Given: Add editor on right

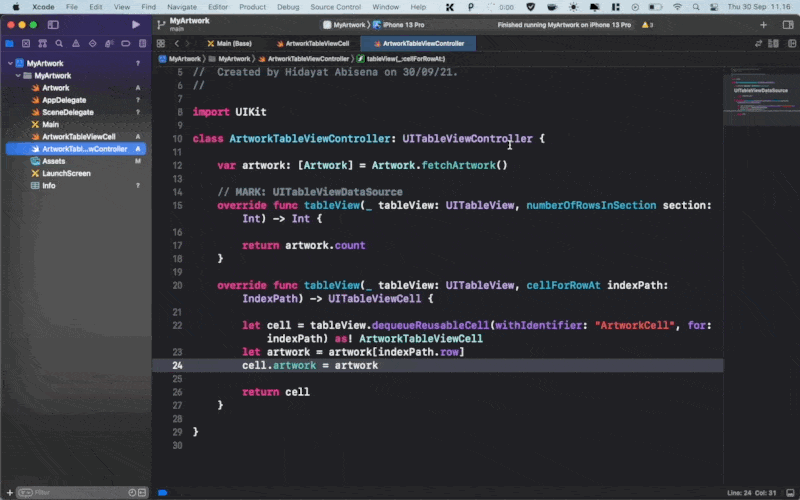Looking at the screenshot, I should (x=792, y=43).
